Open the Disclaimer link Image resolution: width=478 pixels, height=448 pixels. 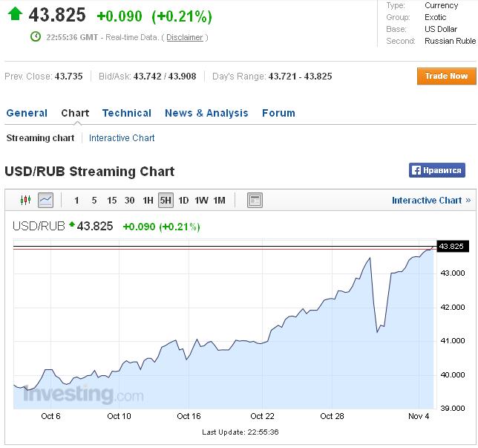[x=185, y=38]
